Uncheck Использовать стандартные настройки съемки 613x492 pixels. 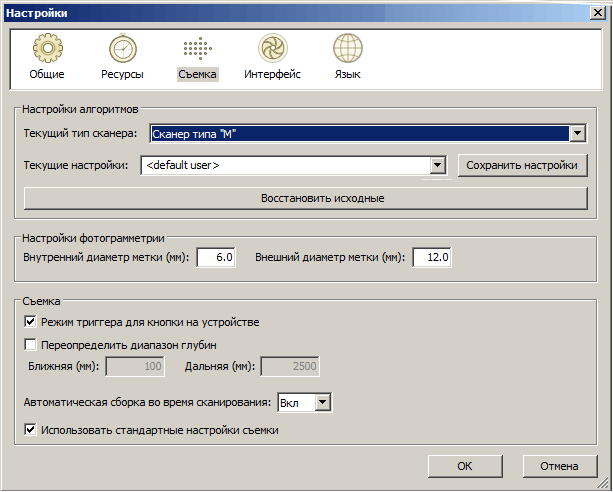[x=30, y=430]
